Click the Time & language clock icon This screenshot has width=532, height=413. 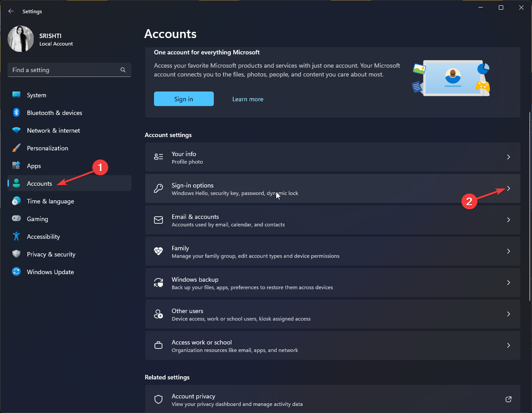coord(16,201)
